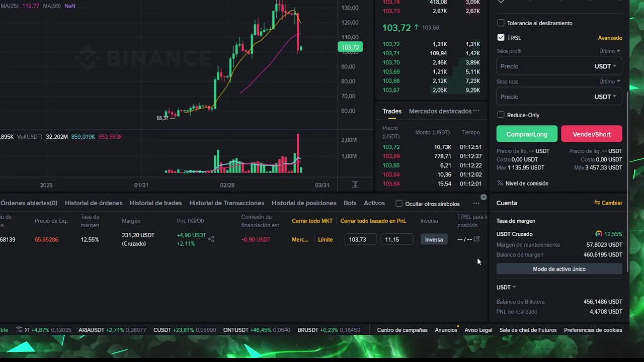Click the Comprar/Long button
Image resolution: width=644 pixels, height=362 pixels.
point(527,134)
